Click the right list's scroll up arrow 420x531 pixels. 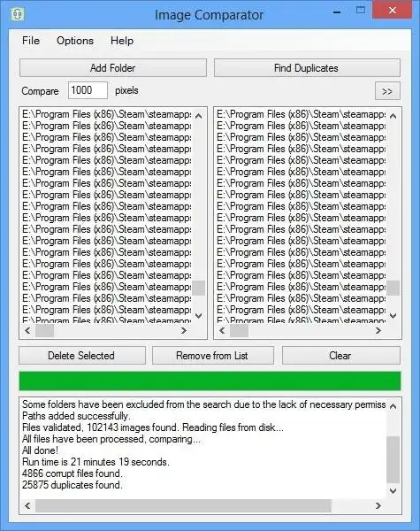click(393, 116)
